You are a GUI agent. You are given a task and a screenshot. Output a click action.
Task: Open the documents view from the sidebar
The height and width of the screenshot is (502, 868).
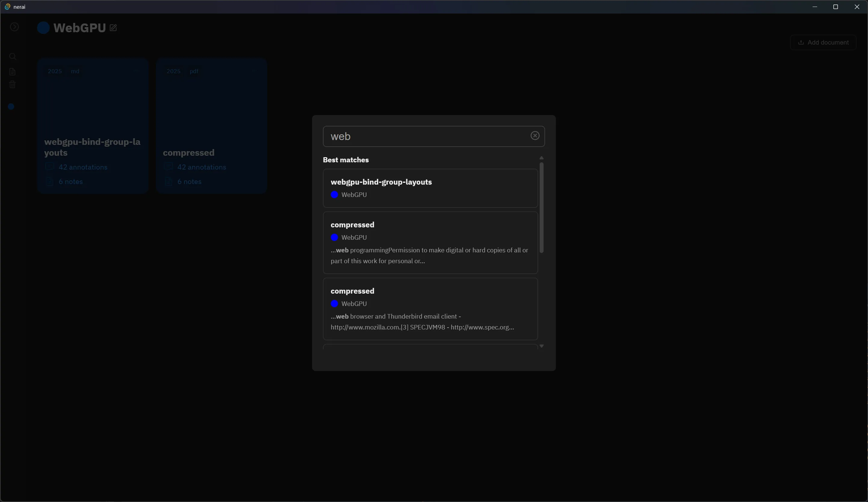click(13, 71)
